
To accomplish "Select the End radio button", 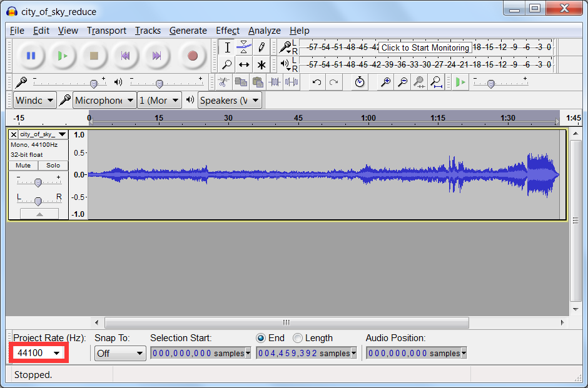I will (261, 338).
